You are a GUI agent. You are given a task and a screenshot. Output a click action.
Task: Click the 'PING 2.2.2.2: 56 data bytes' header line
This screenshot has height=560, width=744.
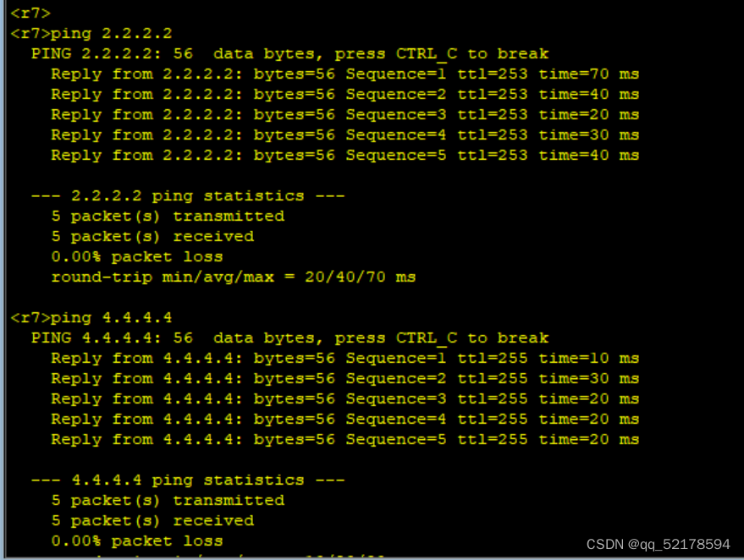[289, 54]
